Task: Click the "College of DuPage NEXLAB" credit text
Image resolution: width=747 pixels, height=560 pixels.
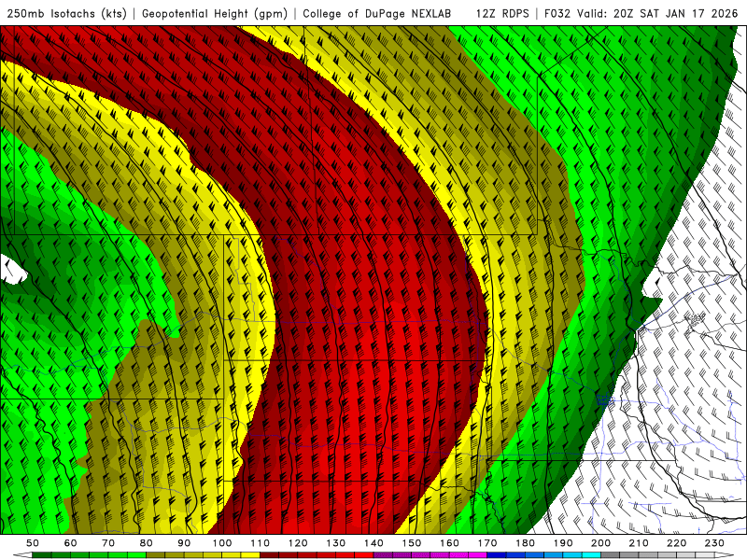Action: (x=377, y=14)
